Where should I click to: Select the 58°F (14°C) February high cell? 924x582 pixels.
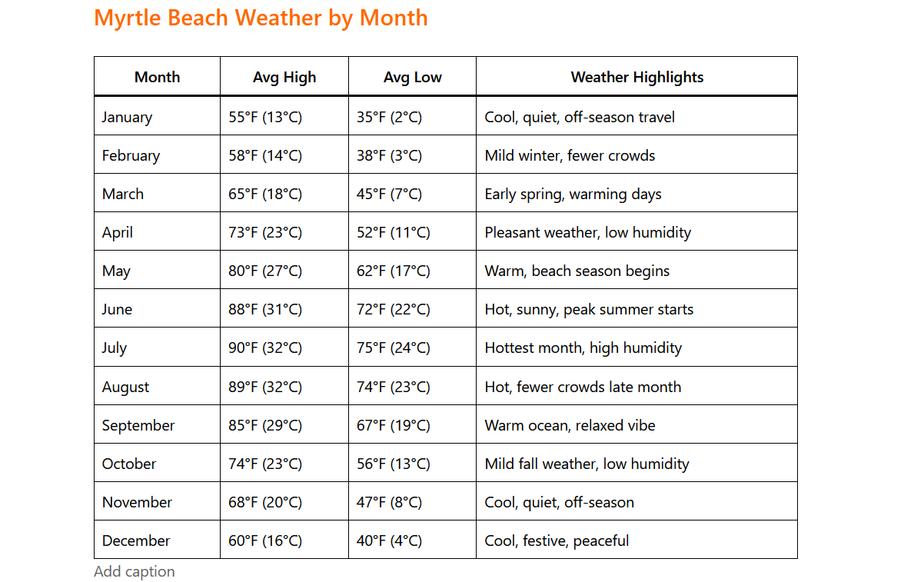click(x=265, y=155)
